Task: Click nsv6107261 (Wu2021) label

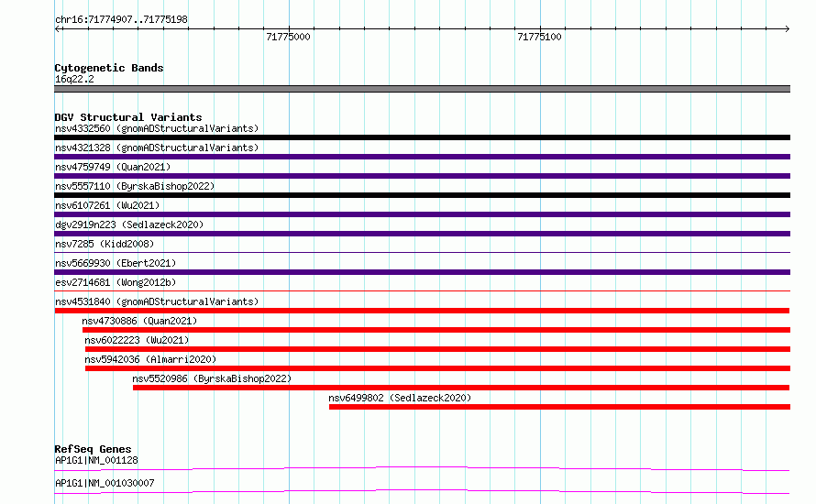Action: pyautogui.click(x=107, y=205)
